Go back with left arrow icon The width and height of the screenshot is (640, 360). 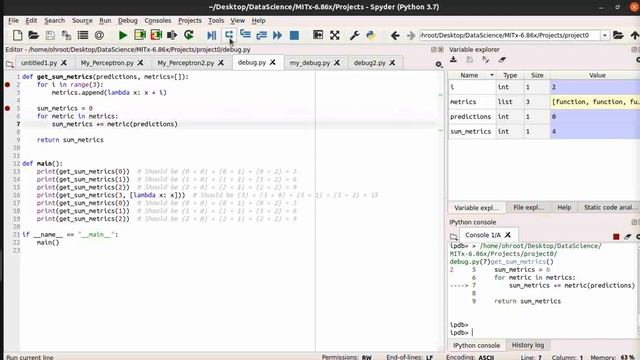395,36
